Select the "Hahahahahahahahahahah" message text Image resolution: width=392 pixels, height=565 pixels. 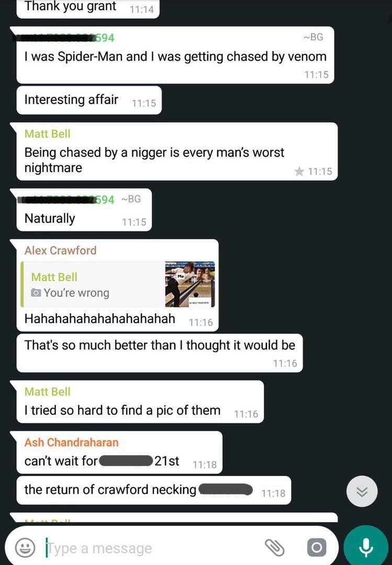(100, 319)
